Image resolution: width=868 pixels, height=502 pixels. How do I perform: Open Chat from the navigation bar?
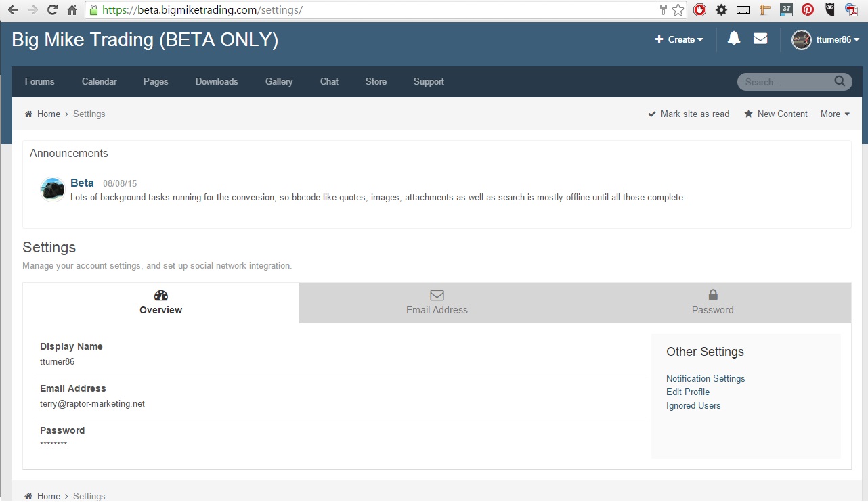pos(329,81)
